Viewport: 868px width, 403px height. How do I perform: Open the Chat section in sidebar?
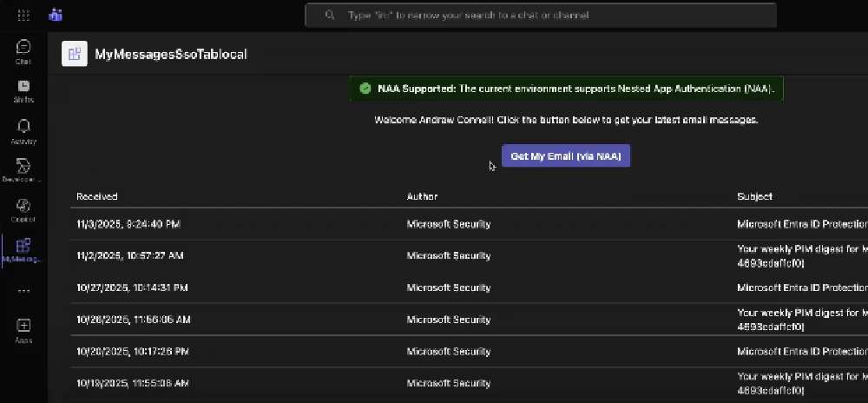point(23,52)
